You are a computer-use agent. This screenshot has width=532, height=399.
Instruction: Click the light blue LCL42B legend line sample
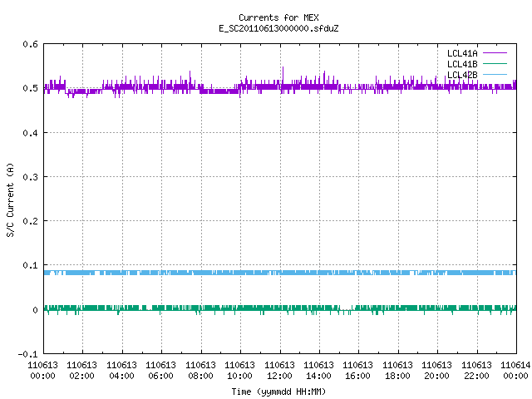click(x=495, y=74)
